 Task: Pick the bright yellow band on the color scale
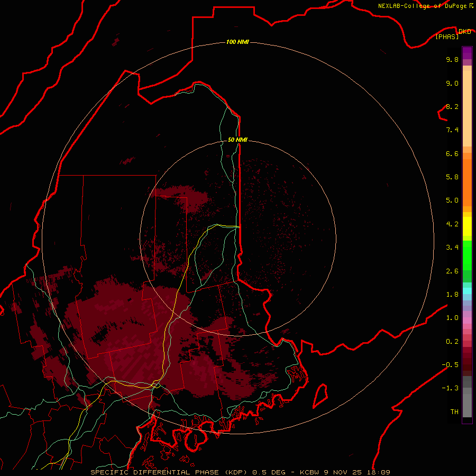467,226
